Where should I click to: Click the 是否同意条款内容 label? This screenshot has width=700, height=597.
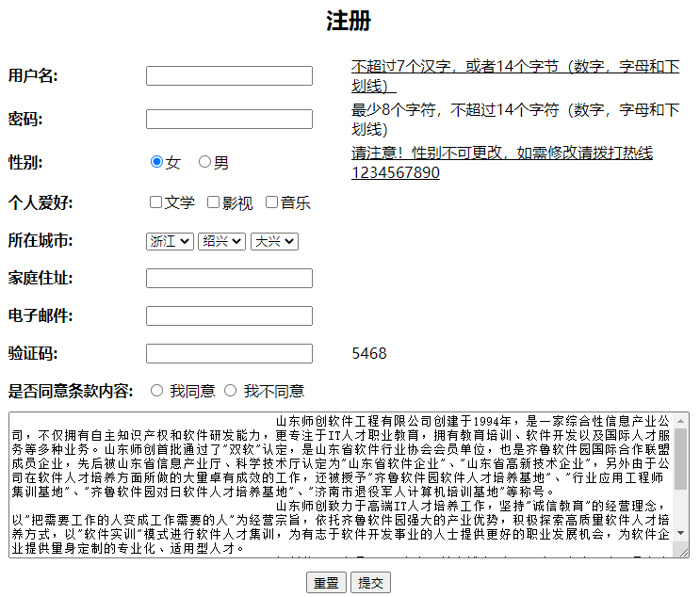pyautogui.click(x=71, y=392)
